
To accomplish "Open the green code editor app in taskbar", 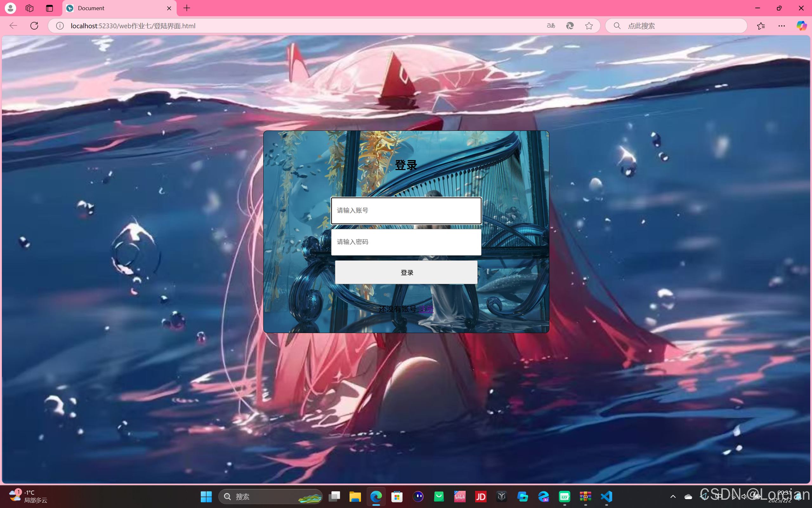I will coord(565,497).
